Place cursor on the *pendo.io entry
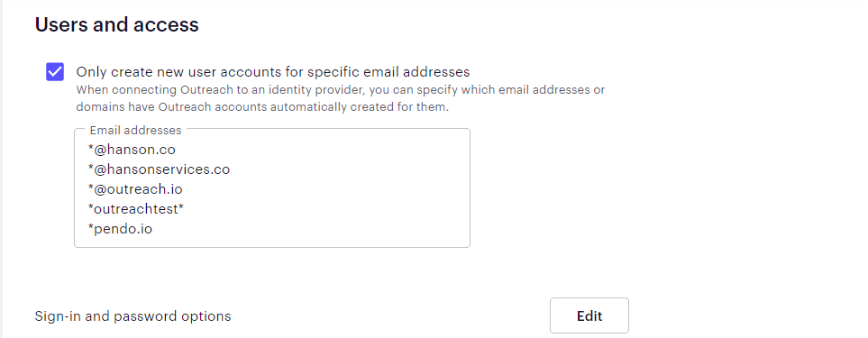Screen dimensions: 868x338 (120, 229)
